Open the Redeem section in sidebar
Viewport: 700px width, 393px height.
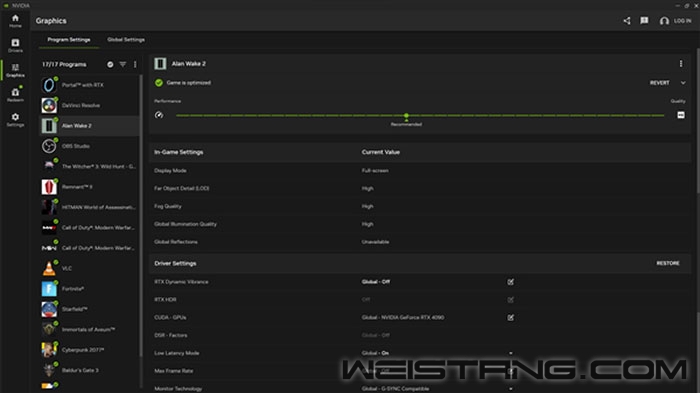[15, 95]
